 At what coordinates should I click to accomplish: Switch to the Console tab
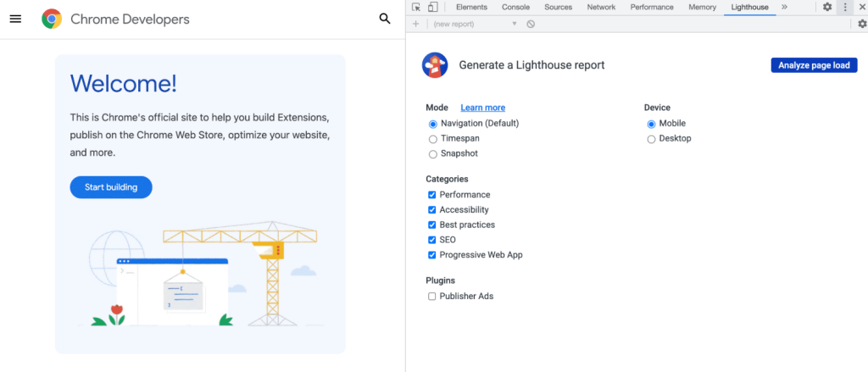tap(516, 7)
